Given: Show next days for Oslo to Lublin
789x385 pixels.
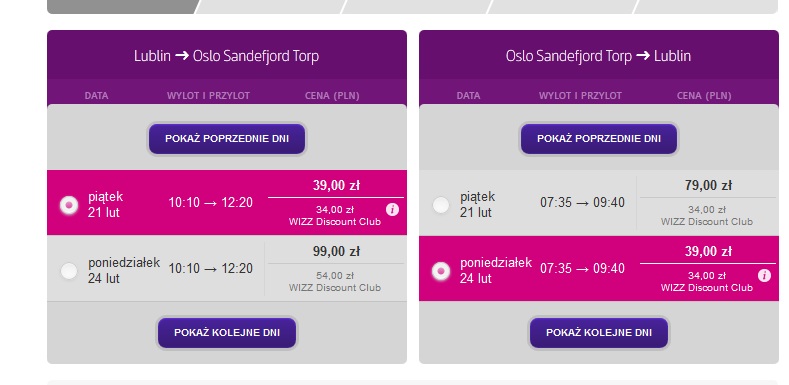Looking at the screenshot, I should pyautogui.click(x=599, y=333).
